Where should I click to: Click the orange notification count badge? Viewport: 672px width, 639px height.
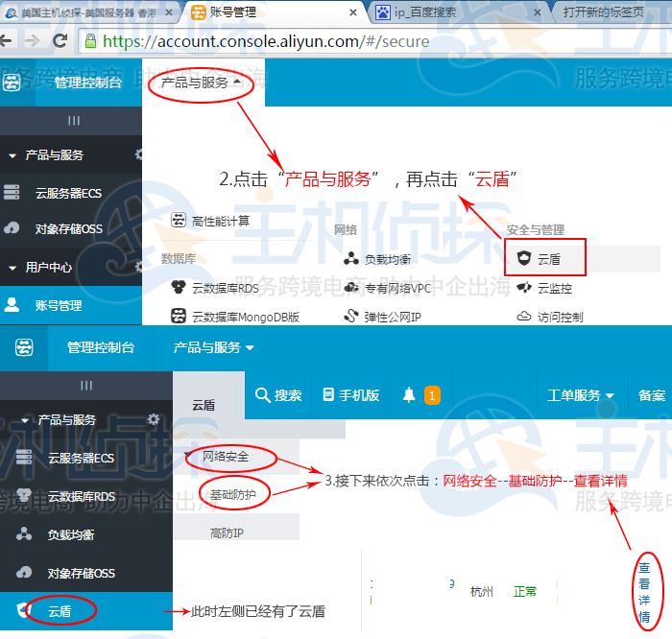[x=432, y=395]
